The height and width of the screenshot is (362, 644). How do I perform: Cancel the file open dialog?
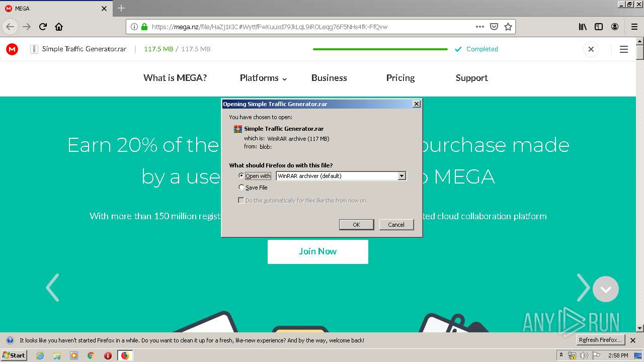[x=396, y=225]
